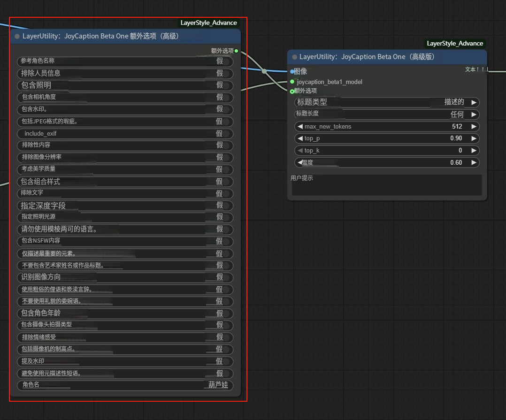Open the 标题类型 dropdown
Image resolution: width=506 pixels, height=420 pixels.
point(387,102)
